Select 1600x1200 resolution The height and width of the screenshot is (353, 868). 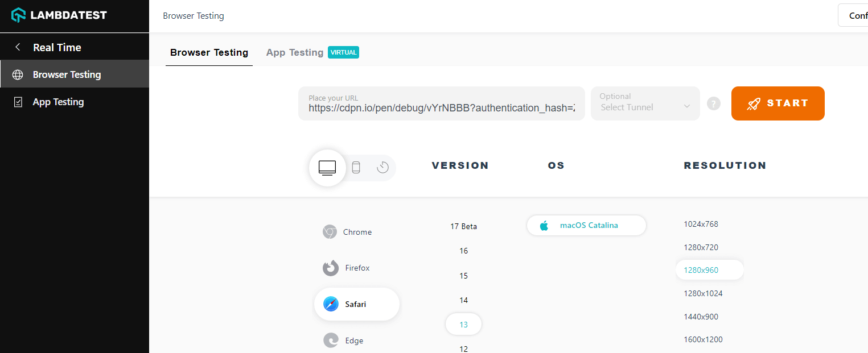703,339
